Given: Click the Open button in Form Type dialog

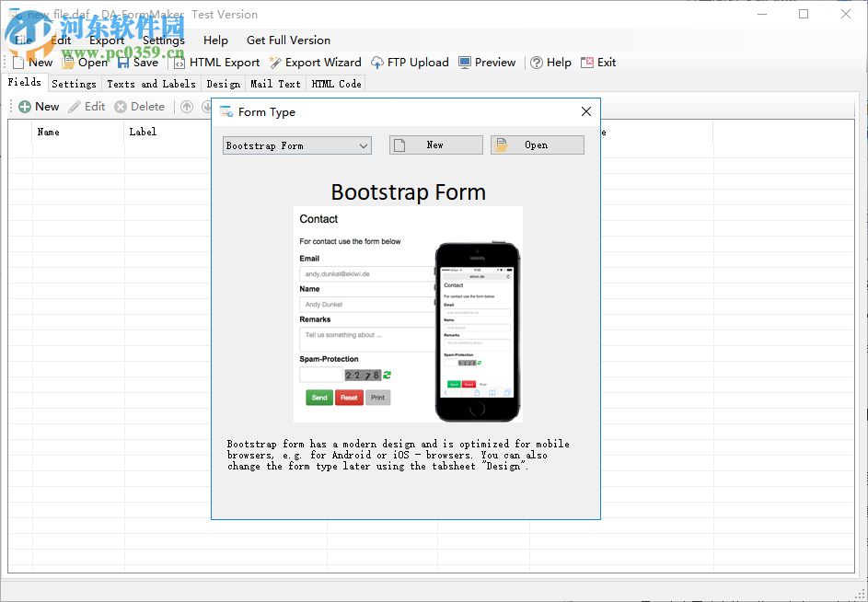Looking at the screenshot, I should (537, 145).
